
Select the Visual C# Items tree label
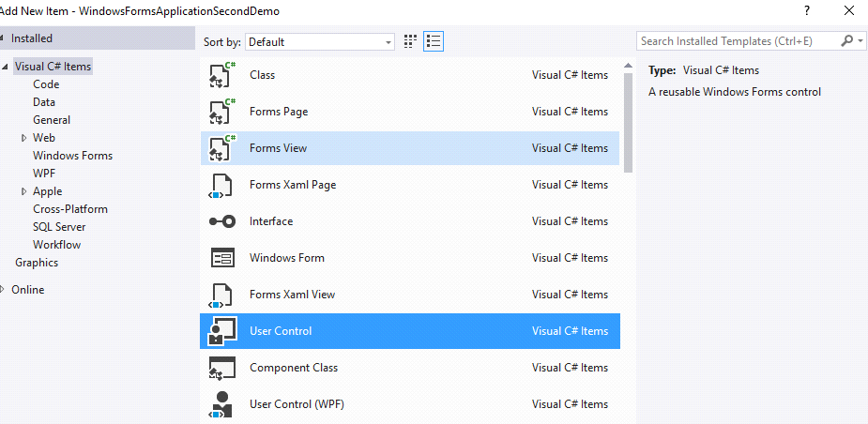53,67
